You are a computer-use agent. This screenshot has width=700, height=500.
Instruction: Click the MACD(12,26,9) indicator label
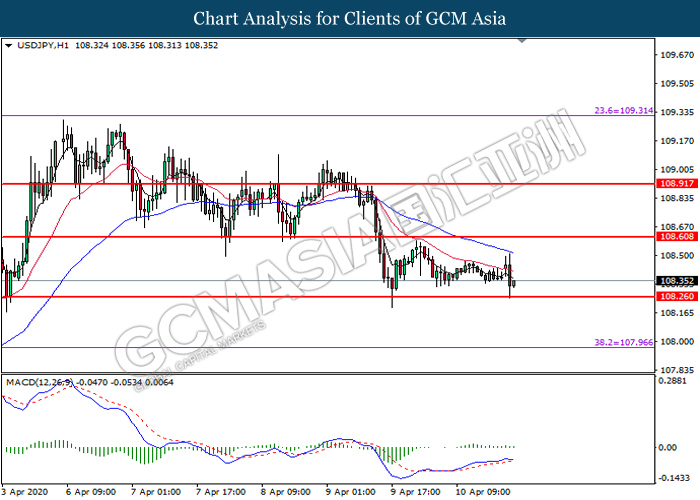click(39, 382)
